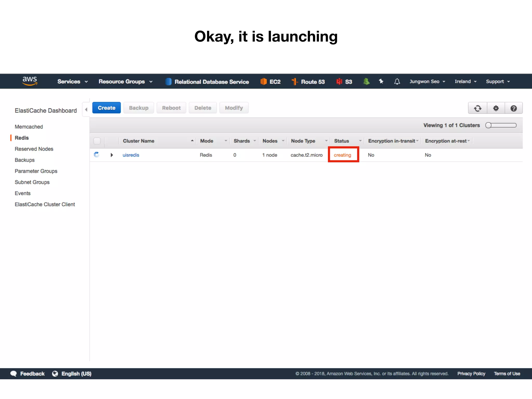
Task: Expand the uisredis cluster row
Action: (x=112, y=155)
